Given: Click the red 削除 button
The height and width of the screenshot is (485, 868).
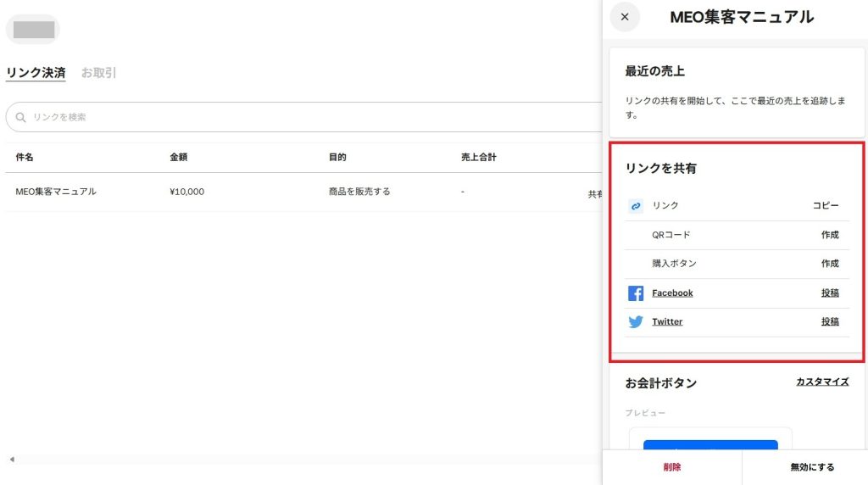Looking at the screenshot, I should coord(672,467).
